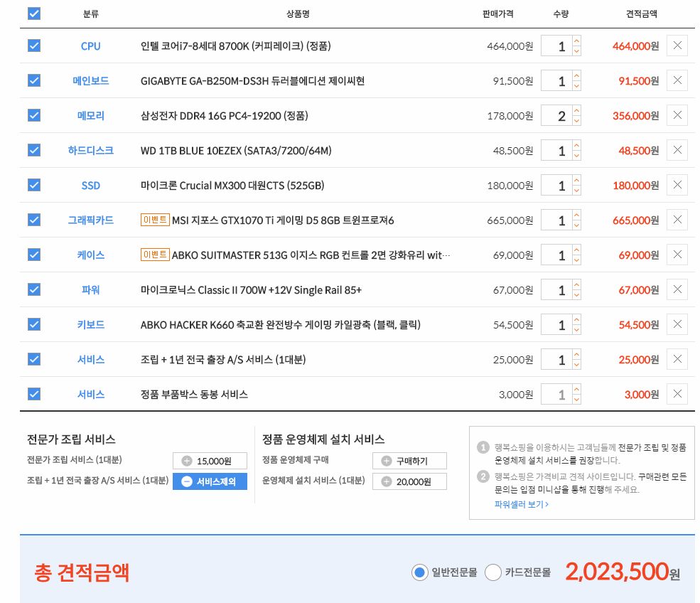Click product name GIGABYTE GA-B250M-DS3H
Viewport: 700px width, 603px height.
[x=253, y=81]
